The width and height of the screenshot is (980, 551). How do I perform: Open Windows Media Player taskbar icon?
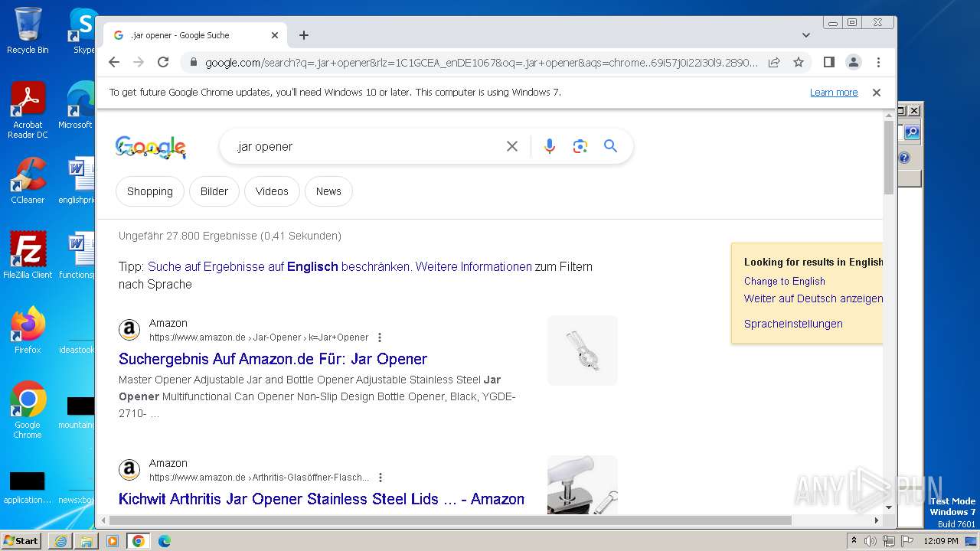point(113,541)
